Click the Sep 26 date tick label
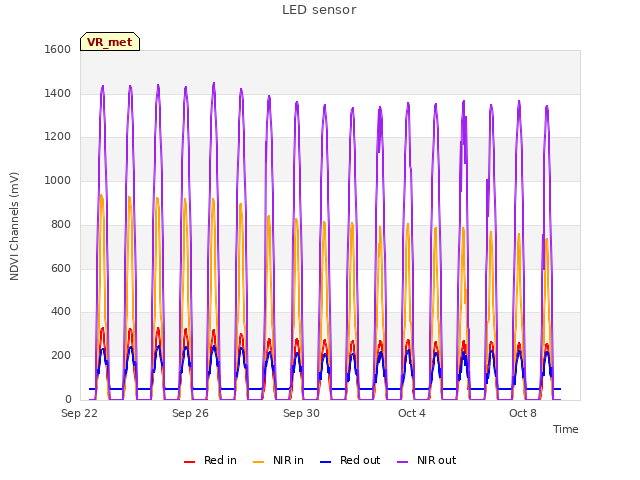Image resolution: width=640 pixels, height=480 pixels. [x=190, y=413]
